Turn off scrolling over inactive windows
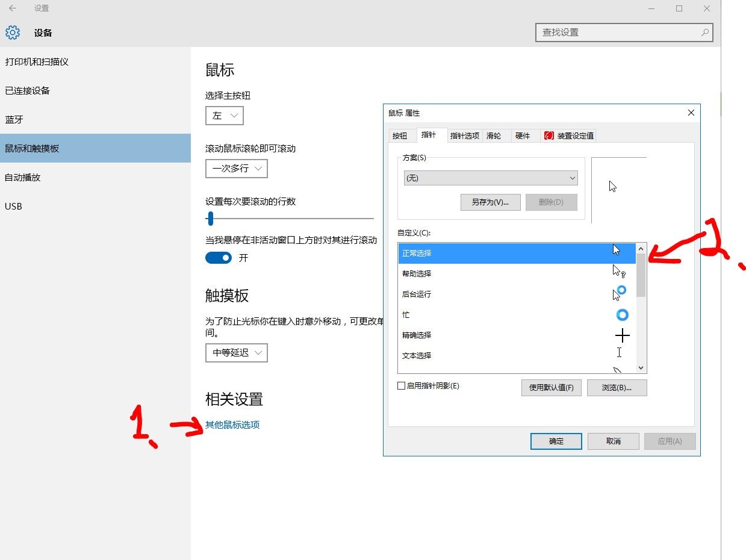This screenshot has width=746, height=560. coord(218,257)
